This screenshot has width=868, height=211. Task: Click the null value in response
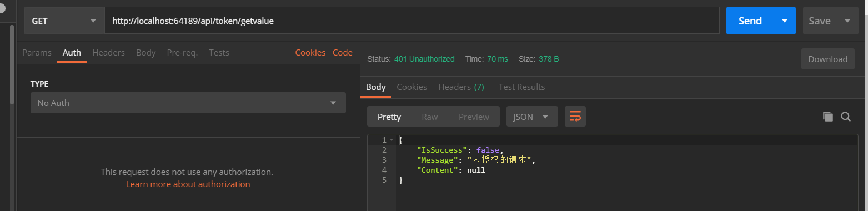tap(476, 170)
